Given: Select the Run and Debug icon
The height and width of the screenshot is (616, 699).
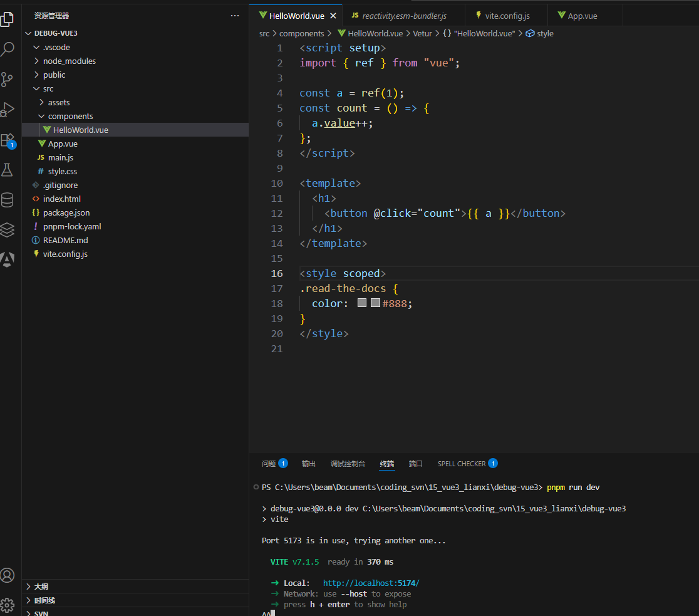Looking at the screenshot, I should coord(8,109).
